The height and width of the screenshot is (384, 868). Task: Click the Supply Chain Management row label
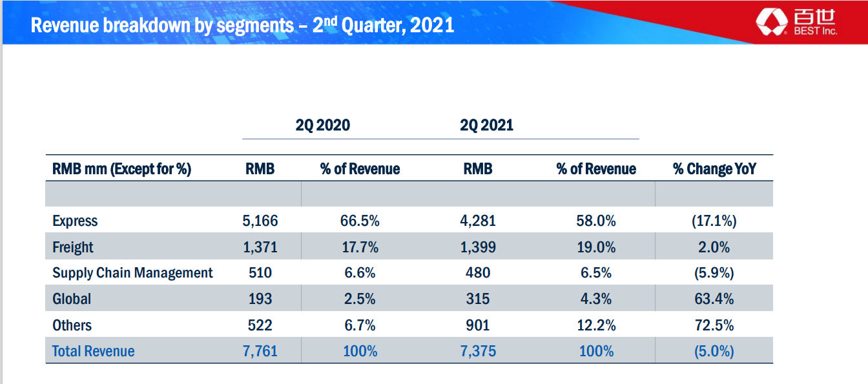132,273
